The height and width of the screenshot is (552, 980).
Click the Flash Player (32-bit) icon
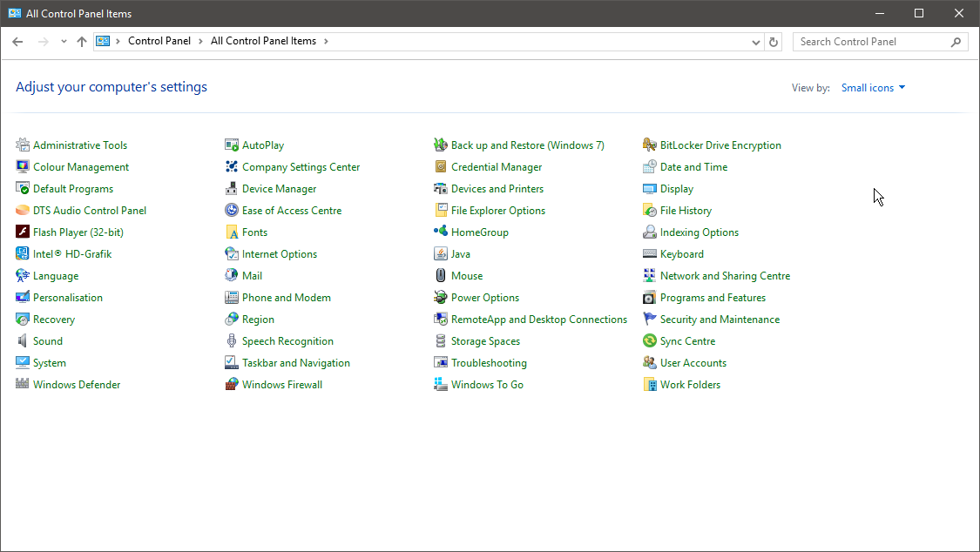click(23, 232)
